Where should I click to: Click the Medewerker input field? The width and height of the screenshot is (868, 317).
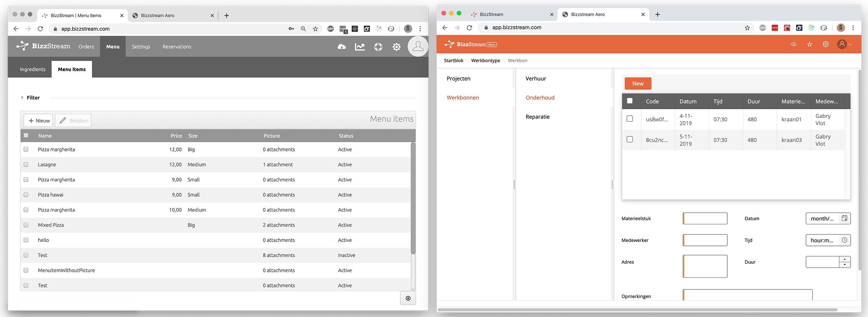point(705,240)
